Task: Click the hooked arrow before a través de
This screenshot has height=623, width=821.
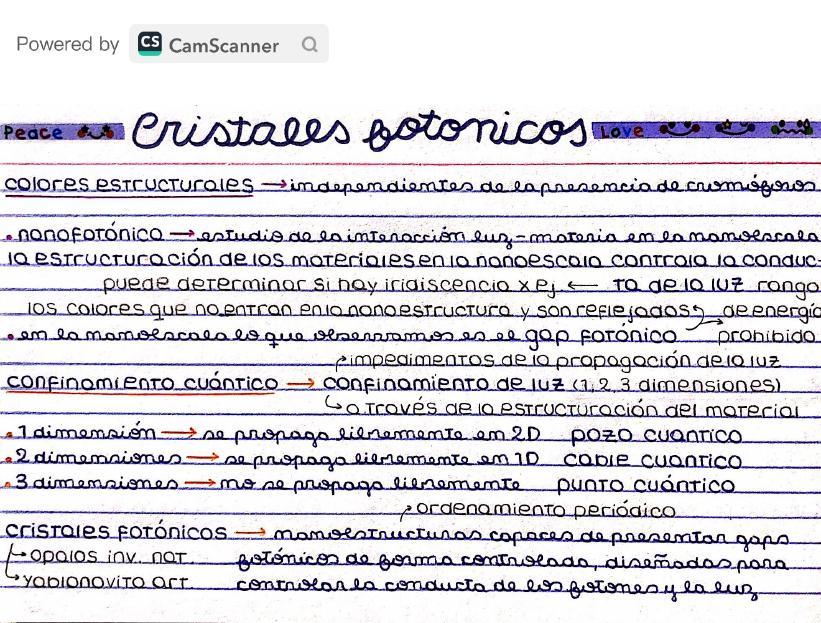Action: point(332,406)
